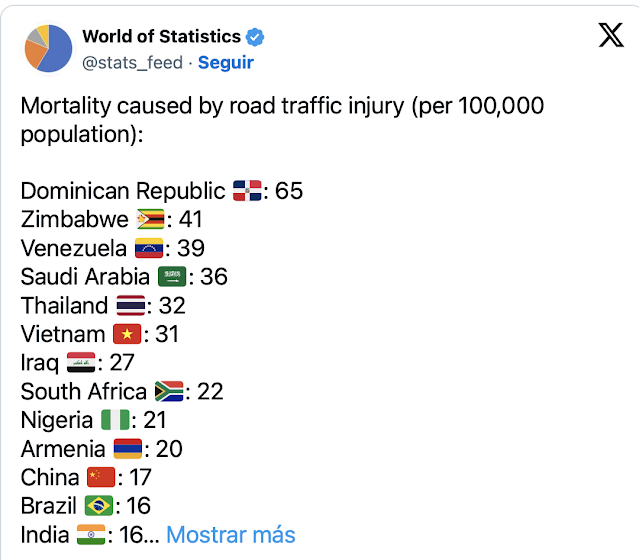
Task: Open the X logo in the corner
Action: (611, 35)
